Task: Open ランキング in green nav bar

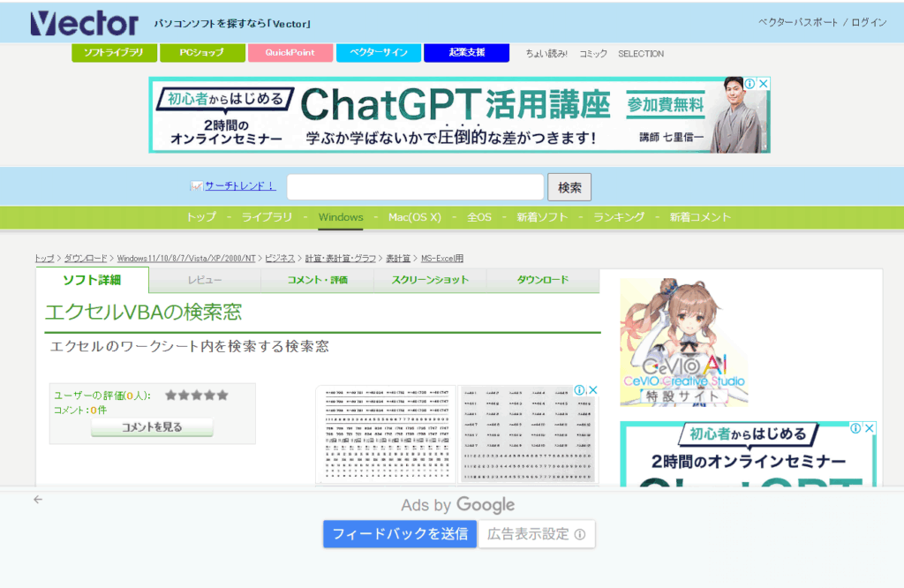Action: pos(619,217)
